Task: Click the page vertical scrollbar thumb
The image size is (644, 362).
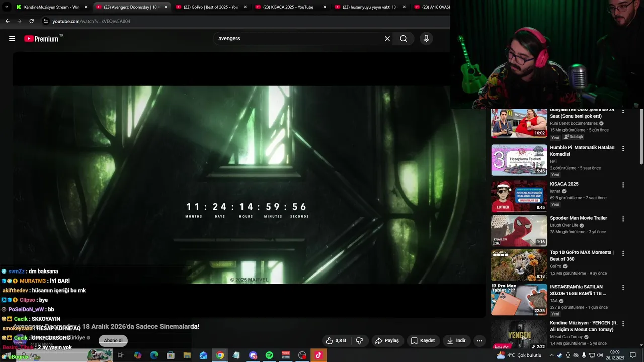Action: tap(641, 137)
